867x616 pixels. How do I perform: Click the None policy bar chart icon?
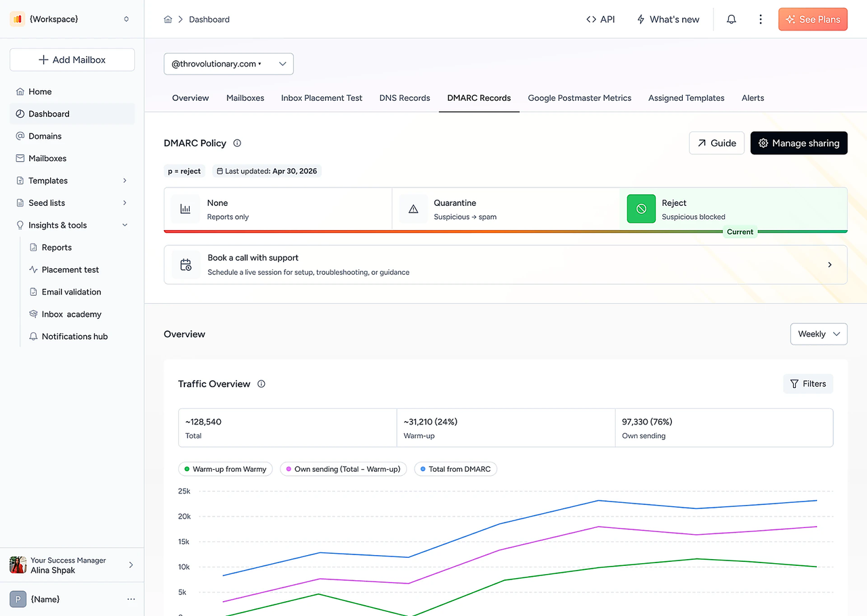click(186, 209)
